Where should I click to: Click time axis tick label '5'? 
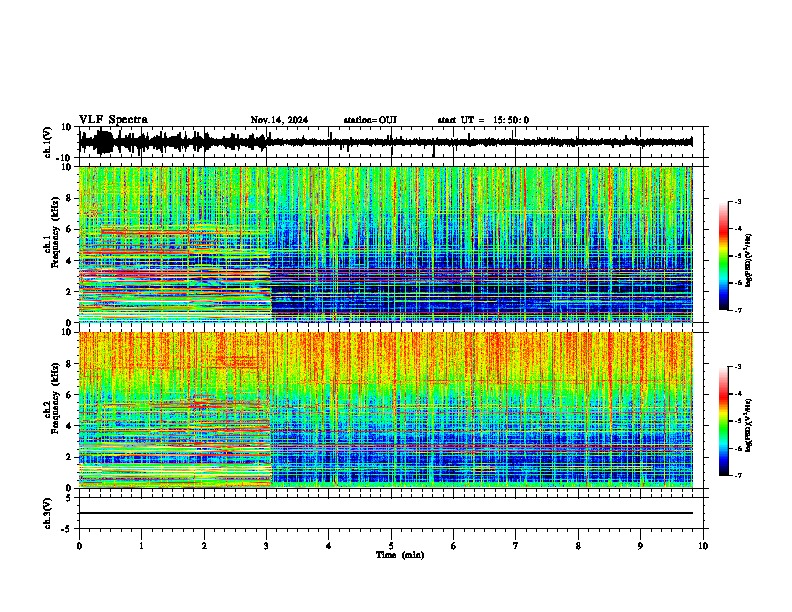(391, 546)
